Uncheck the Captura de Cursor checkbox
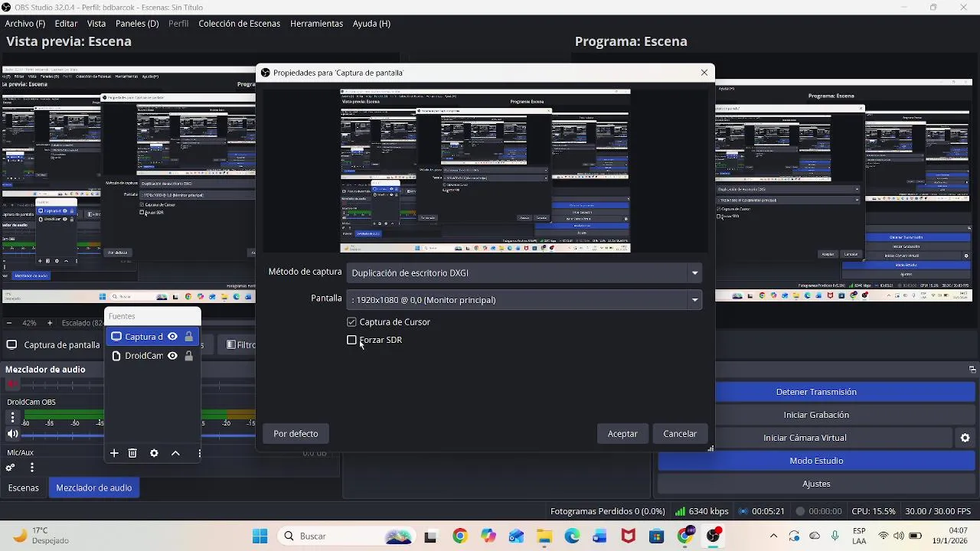Screen dimensions: 980x551 [x=351, y=322]
